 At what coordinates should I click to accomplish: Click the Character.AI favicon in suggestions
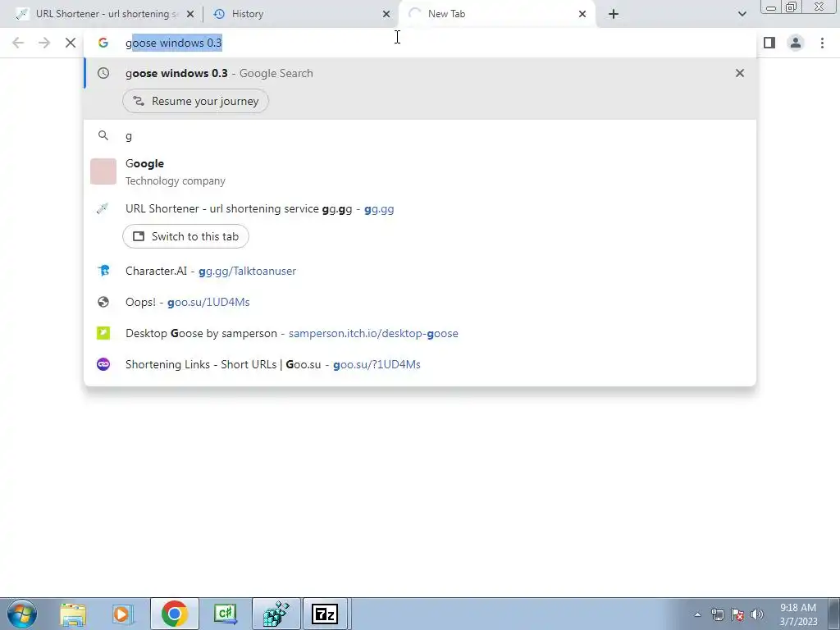click(103, 271)
